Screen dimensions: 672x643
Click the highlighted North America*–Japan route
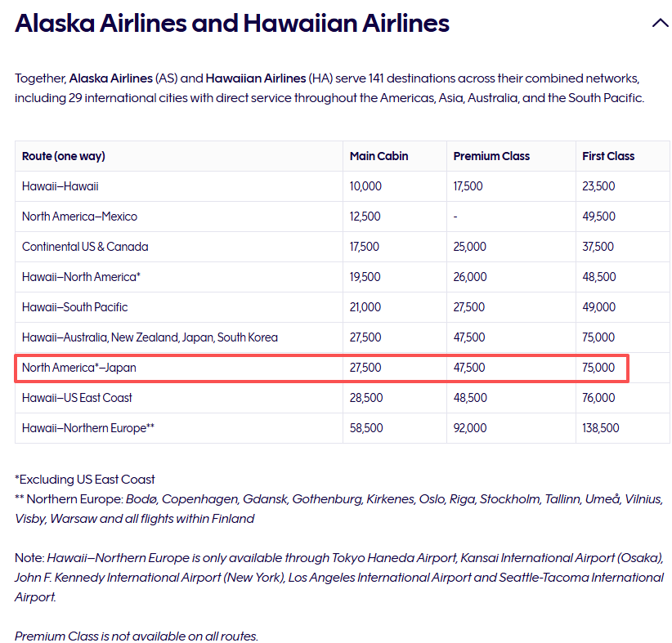click(78, 368)
